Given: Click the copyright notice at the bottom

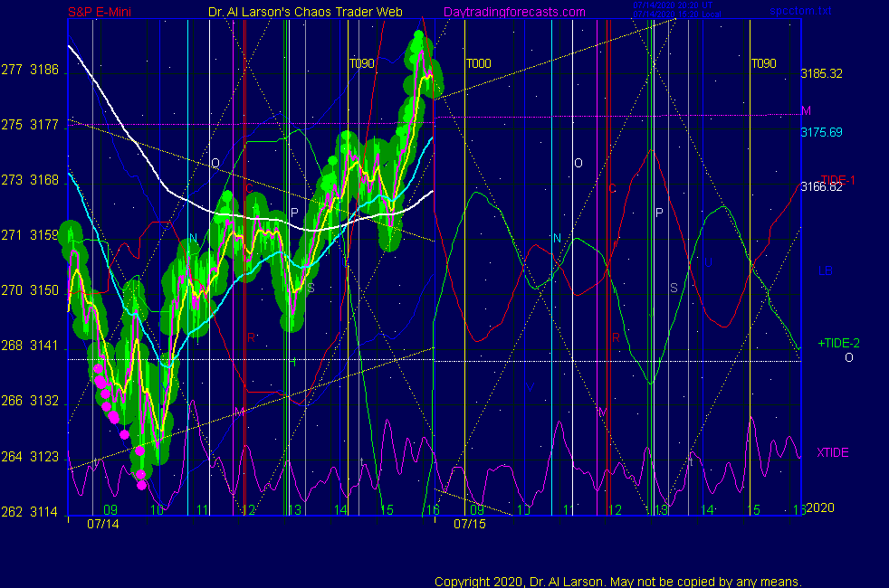Looking at the screenshot, I should 617,581.
